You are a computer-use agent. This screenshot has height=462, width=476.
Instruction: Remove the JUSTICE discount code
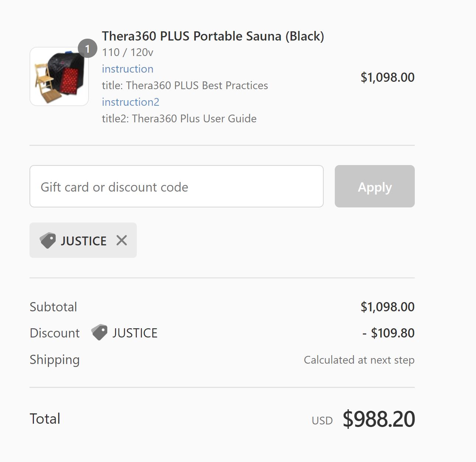pos(121,240)
